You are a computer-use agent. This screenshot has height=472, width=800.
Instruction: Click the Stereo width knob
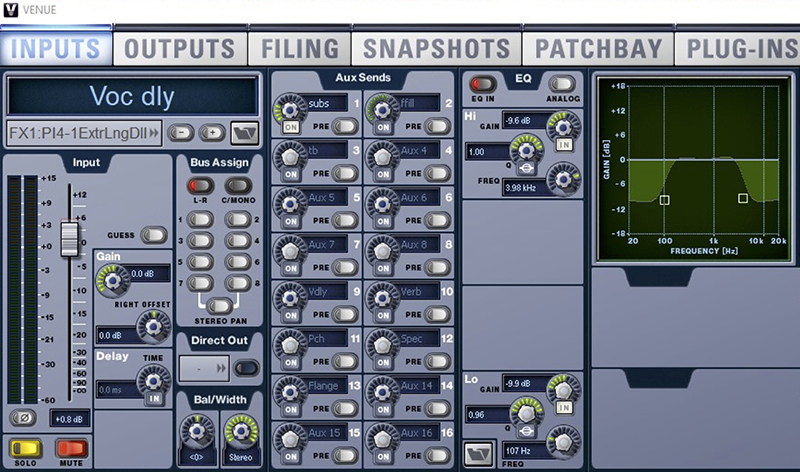point(241,432)
